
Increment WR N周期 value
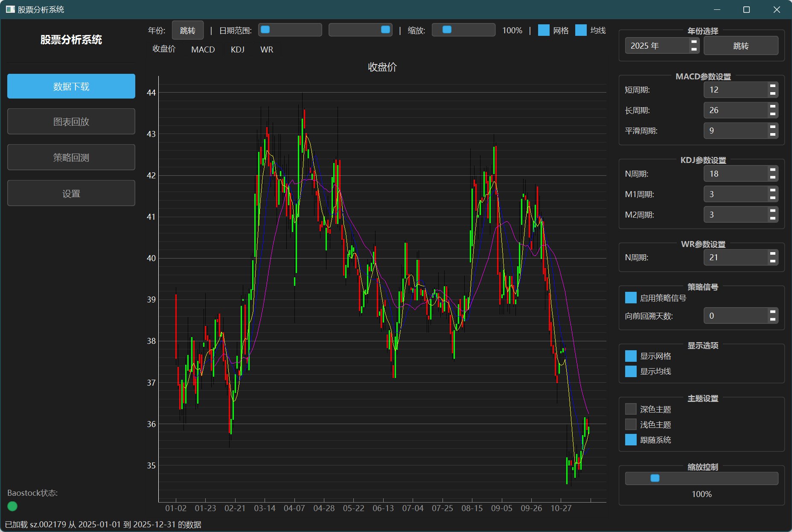pyautogui.click(x=772, y=254)
